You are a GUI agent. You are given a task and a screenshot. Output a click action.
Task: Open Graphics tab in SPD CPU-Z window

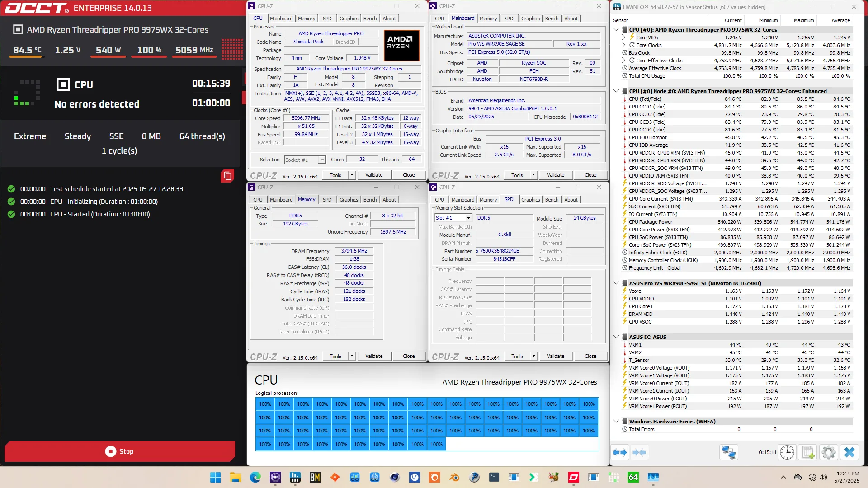[530, 200]
